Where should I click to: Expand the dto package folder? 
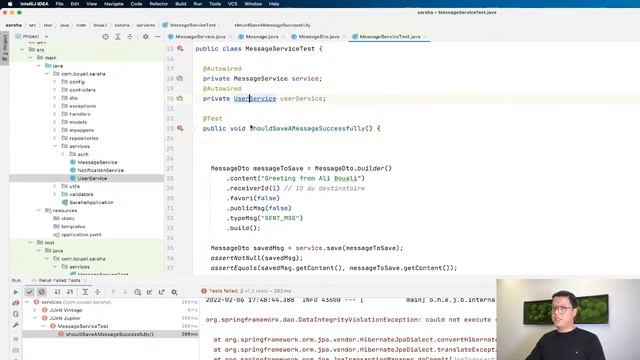coord(55,98)
